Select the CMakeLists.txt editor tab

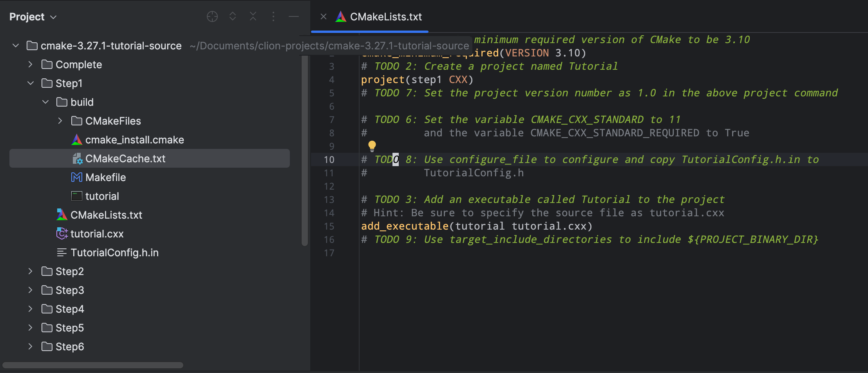click(385, 17)
